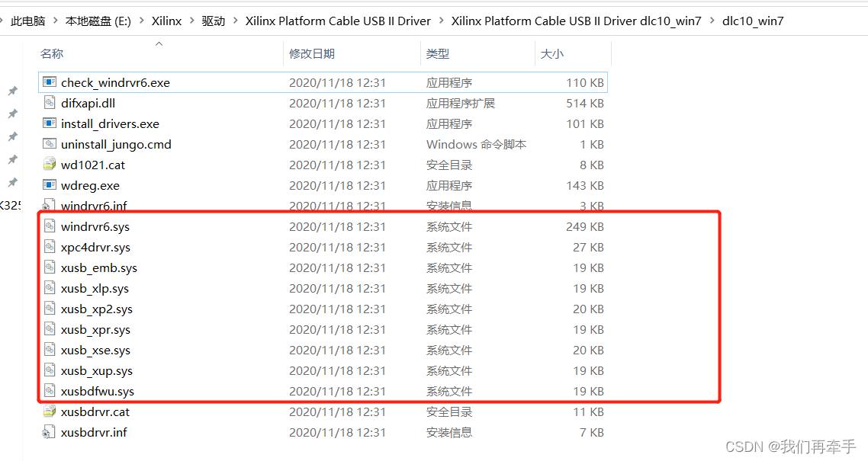Click the xusb_xp2.sys file icon

[x=50, y=309]
